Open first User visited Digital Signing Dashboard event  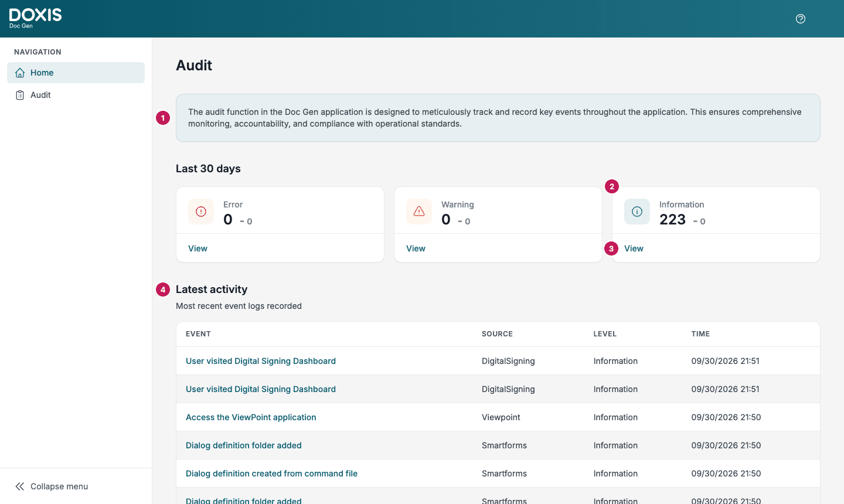(261, 361)
